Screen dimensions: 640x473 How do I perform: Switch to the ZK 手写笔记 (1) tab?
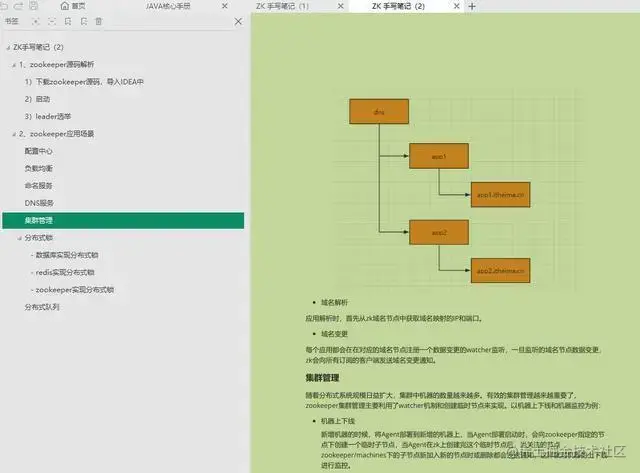tap(282, 6)
